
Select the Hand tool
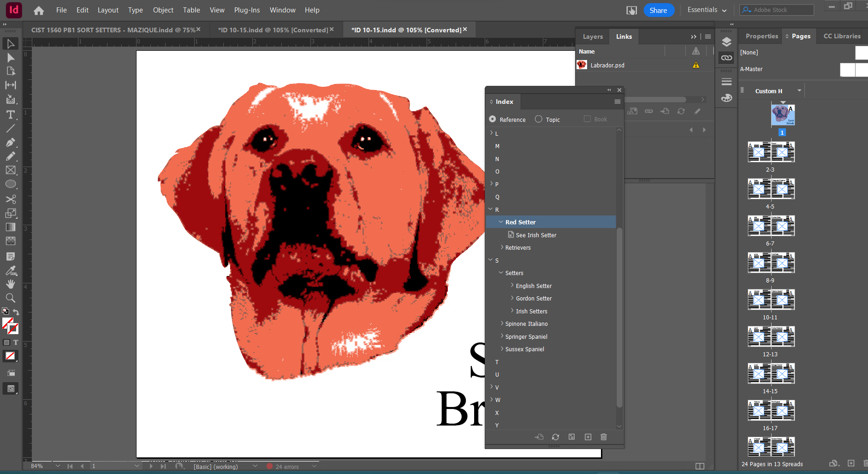[10, 284]
